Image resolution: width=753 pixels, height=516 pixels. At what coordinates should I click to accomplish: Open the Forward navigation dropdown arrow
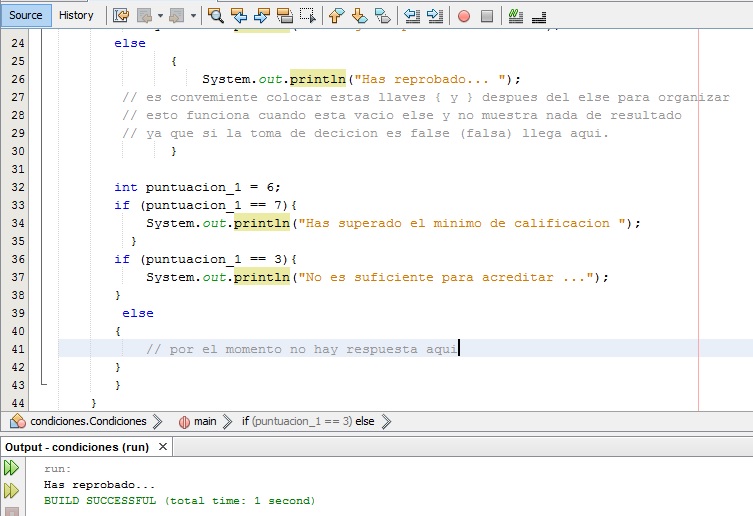coord(191,15)
